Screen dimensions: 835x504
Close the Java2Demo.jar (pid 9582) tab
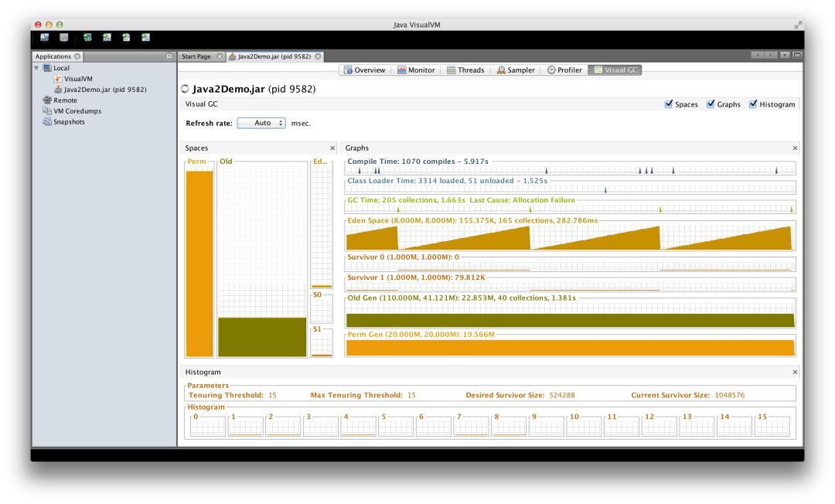pyautogui.click(x=318, y=56)
